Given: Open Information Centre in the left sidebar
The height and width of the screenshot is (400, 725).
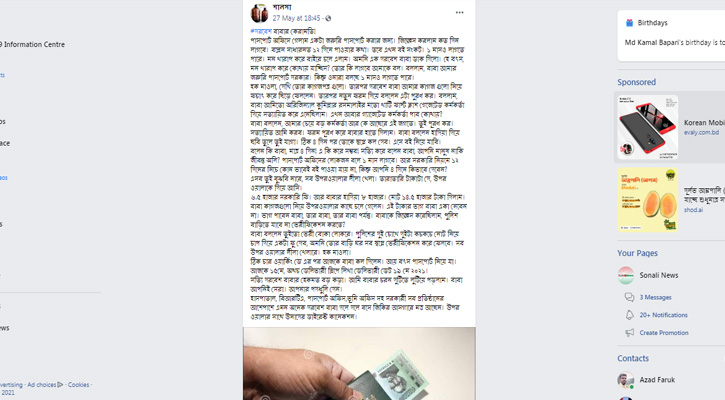Looking at the screenshot, I should [x=32, y=44].
